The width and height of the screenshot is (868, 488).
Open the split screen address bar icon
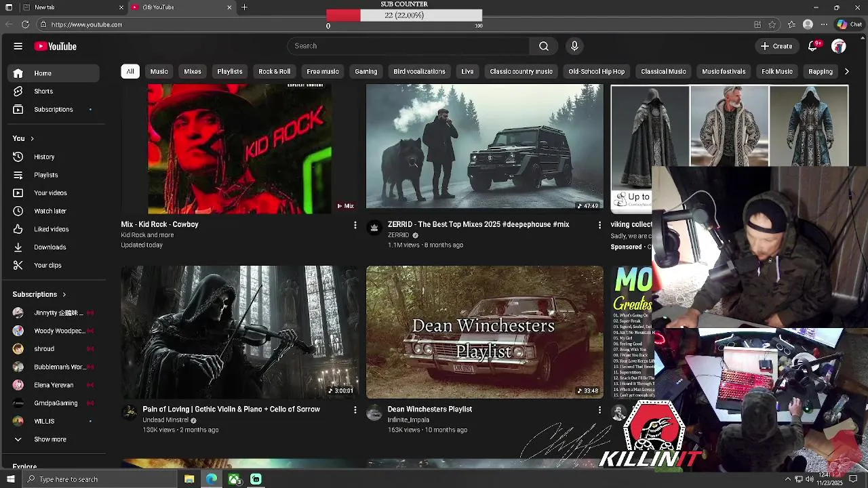click(x=757, y=24)
